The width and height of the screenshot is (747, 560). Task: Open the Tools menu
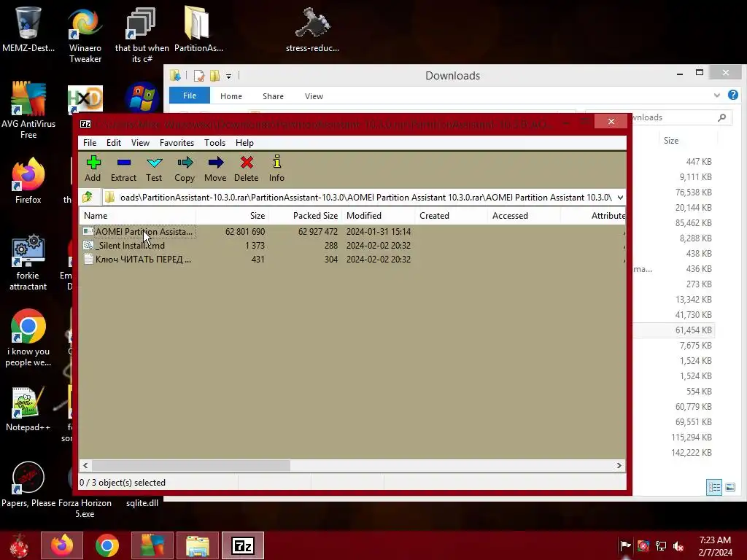[215, 143]
